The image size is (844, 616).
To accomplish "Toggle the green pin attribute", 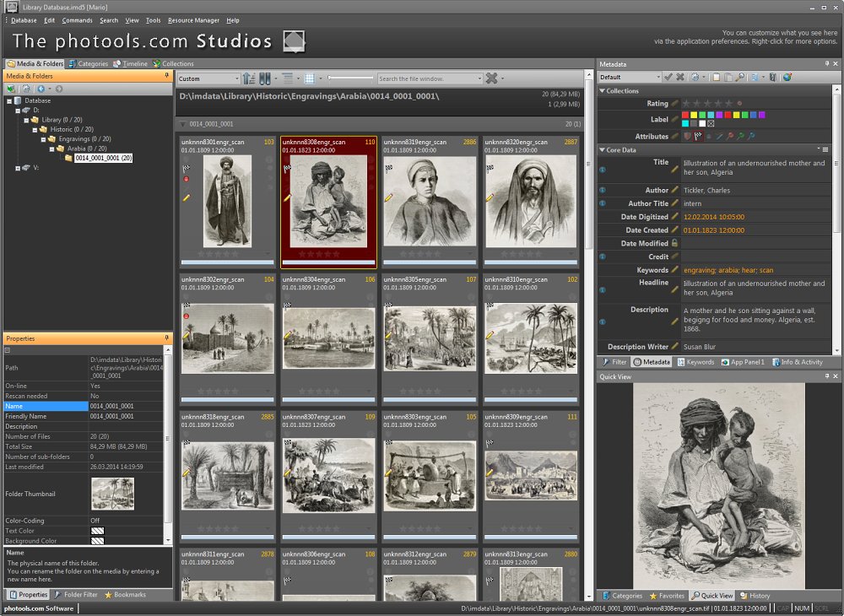I will (x=741, y=136).
